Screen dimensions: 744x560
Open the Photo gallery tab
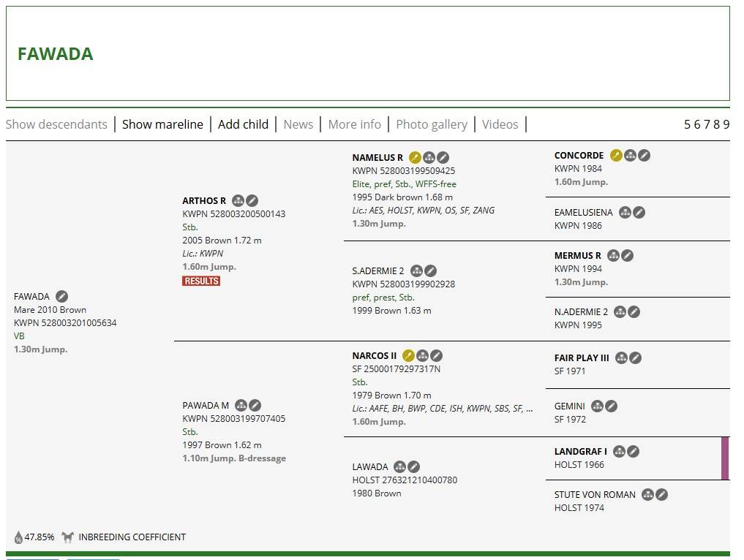tap(432, 124)
